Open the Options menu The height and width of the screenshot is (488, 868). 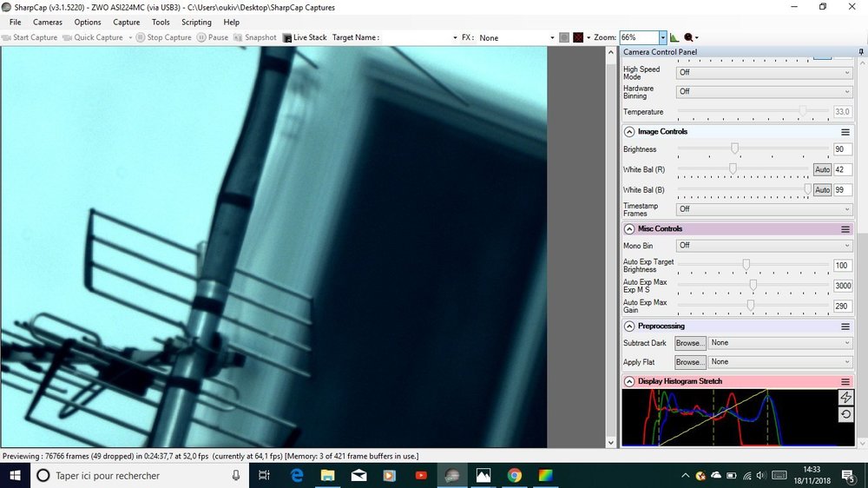pos(88,23)
